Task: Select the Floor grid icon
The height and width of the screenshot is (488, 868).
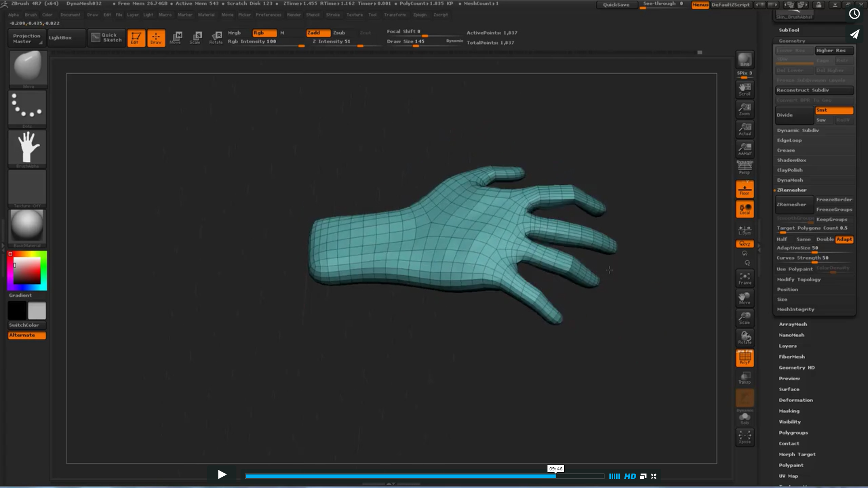Action: click(744, 189)
